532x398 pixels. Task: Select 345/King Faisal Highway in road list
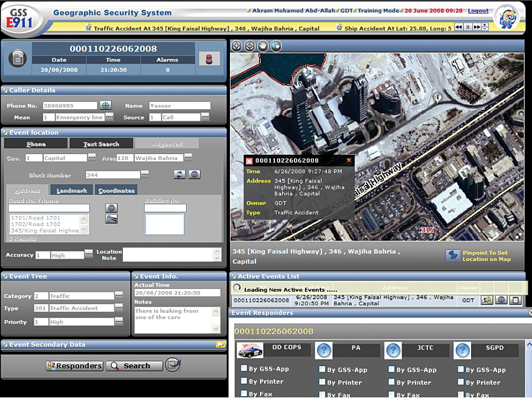point(45,230)
